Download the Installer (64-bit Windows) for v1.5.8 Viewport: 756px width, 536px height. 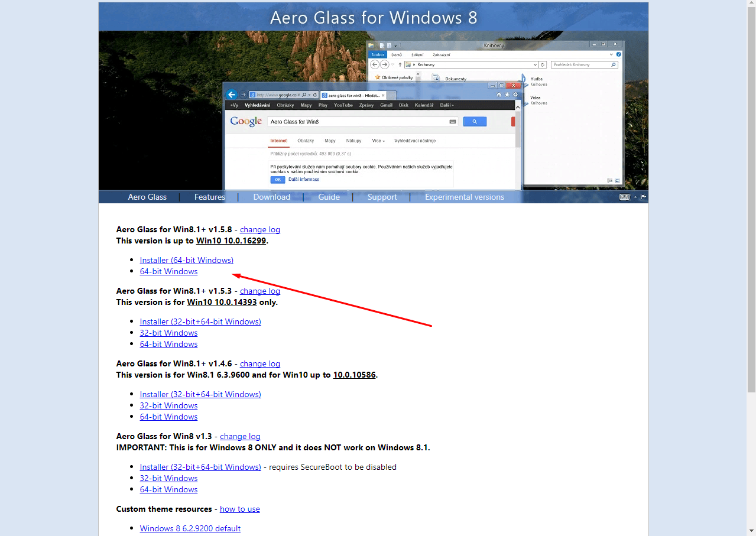tap(187, 260)
